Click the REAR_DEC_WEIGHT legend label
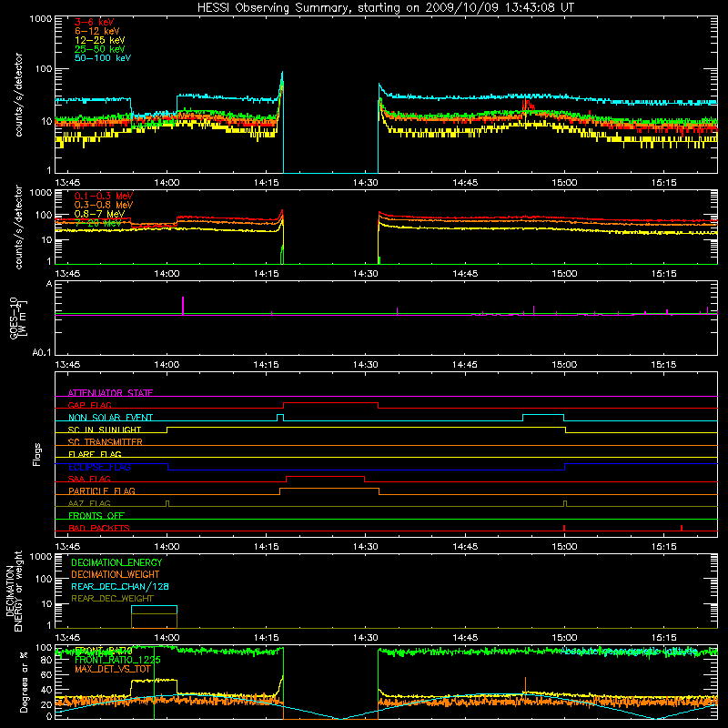Screen dimensions: 728x728 coord(112,599)
